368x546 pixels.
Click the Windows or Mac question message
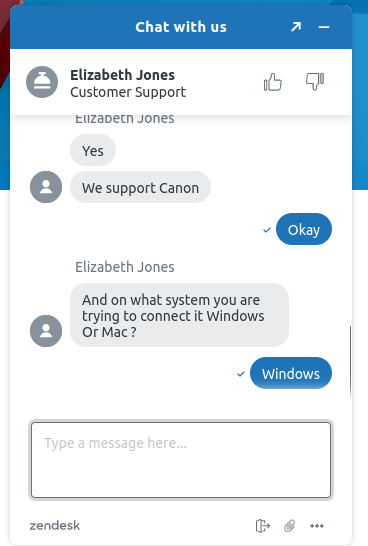(179, 315)
